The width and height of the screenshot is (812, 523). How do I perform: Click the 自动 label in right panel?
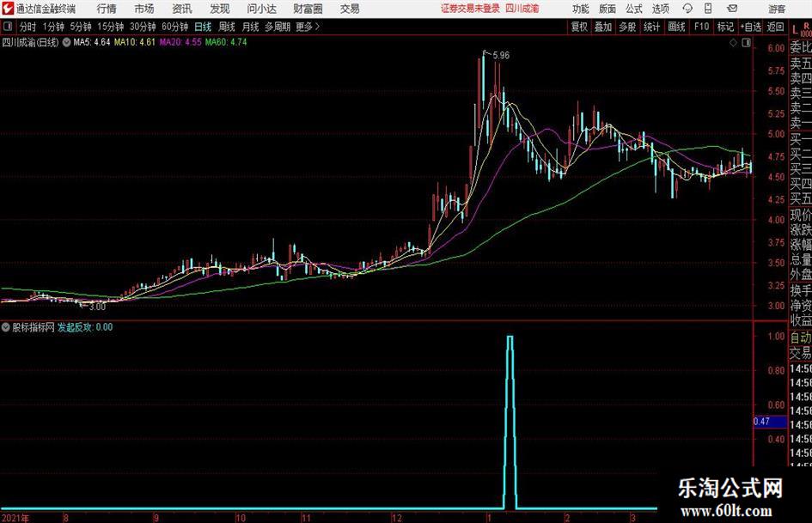[800, 338]
